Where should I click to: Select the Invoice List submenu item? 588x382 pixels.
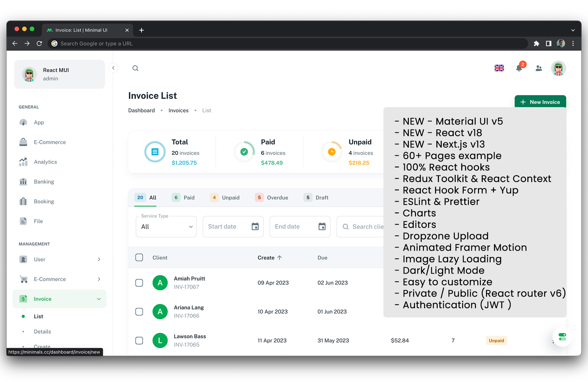click(59, 316)
